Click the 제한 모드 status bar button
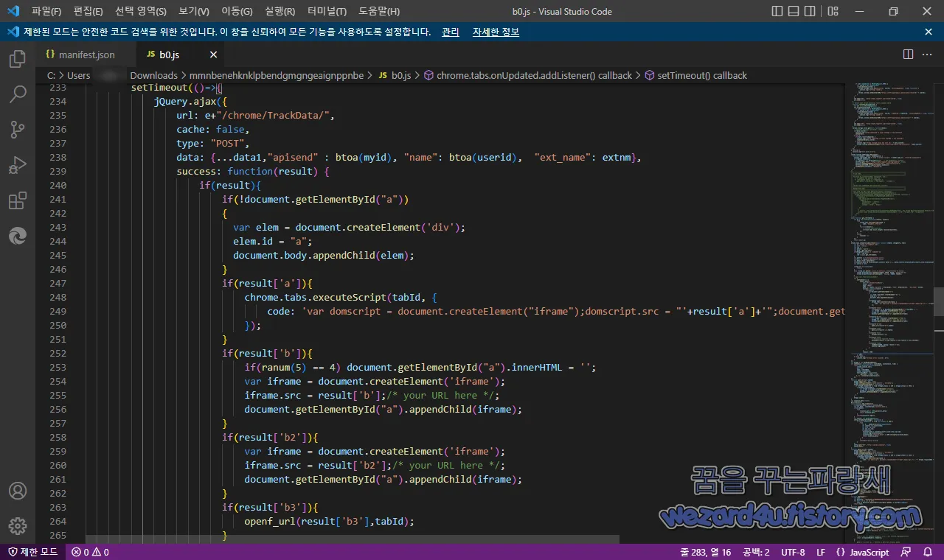The image size is (944, 560). (33, 552)
